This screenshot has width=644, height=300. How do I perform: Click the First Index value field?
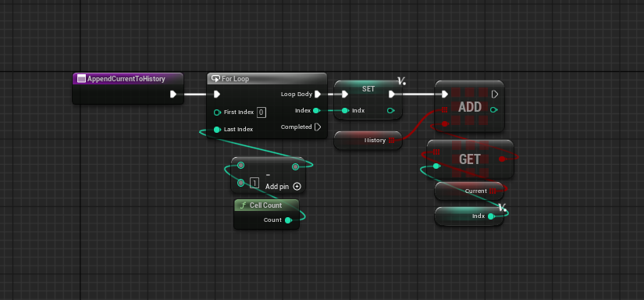pos(262,112)
